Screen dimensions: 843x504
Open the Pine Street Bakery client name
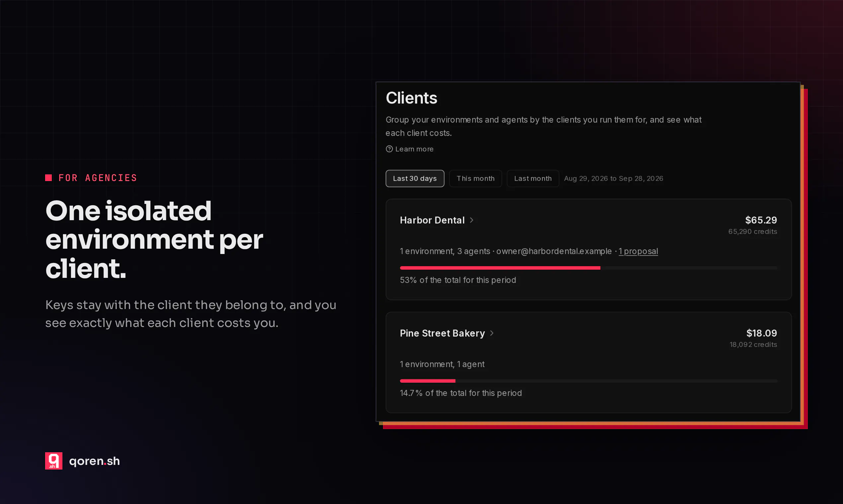pyautogui.click(x=442, y=333)
